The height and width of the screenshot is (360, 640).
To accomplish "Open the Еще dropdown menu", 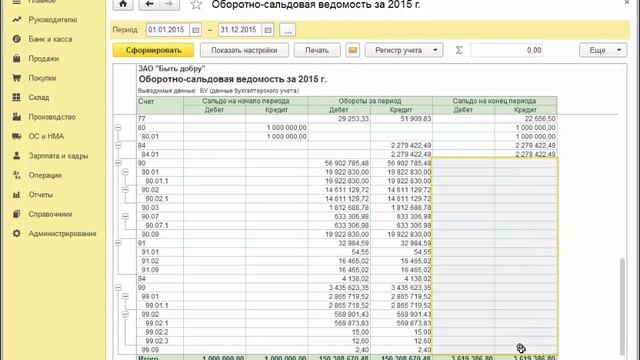I will coord(602,50).
